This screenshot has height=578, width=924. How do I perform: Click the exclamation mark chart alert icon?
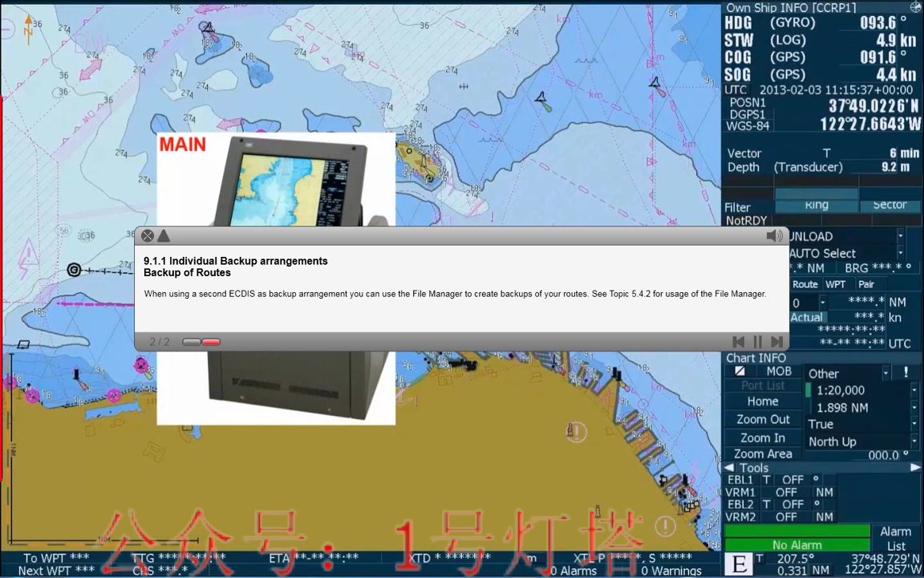click(906, 372)
